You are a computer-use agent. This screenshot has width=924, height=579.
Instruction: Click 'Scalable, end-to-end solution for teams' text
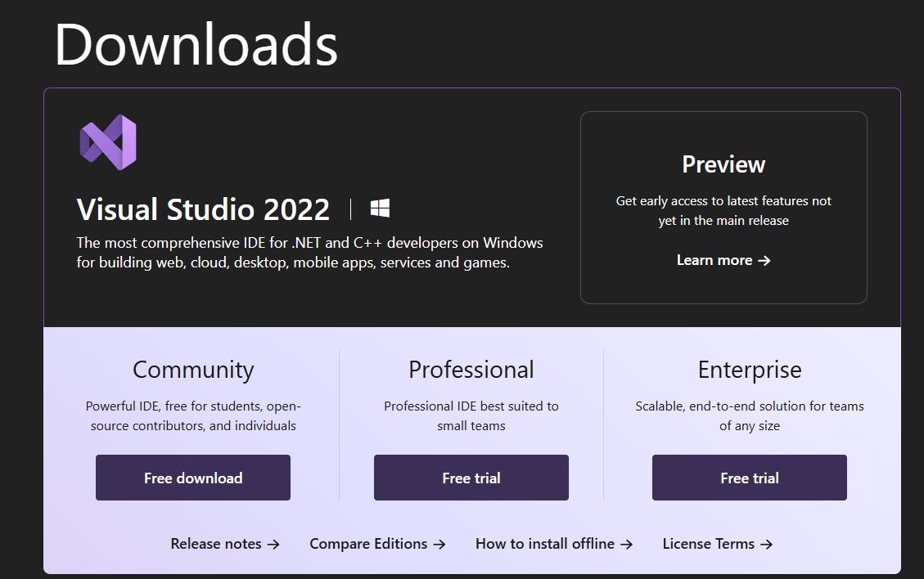coord(750,415)
